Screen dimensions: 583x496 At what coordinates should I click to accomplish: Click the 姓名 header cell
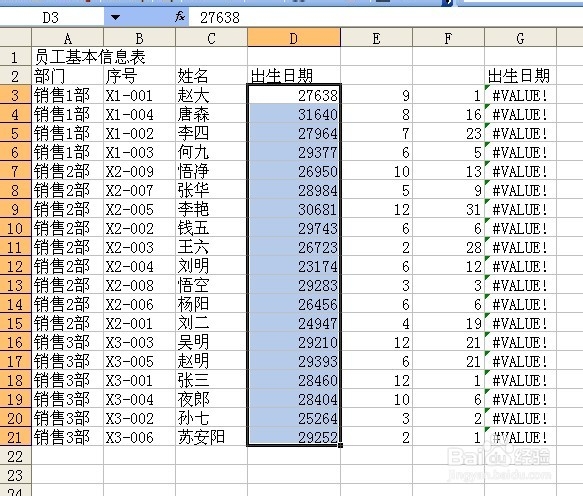point(211,76)
